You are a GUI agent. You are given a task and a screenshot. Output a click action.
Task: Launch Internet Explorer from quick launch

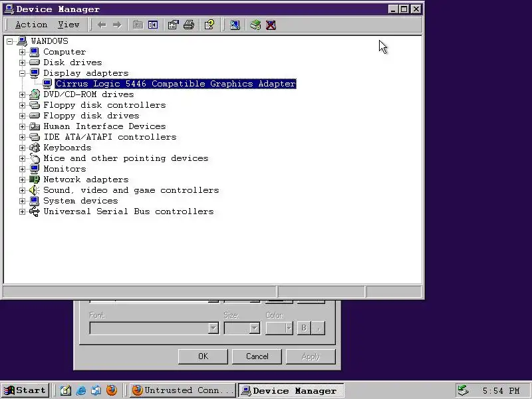80,390
